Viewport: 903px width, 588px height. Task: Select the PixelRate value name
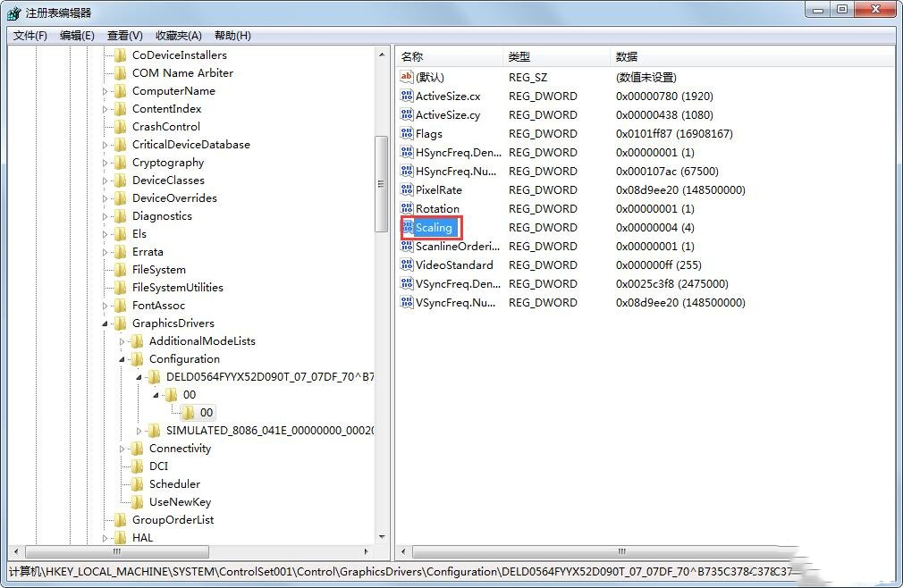pyautogui.click(x=439, y=189)
